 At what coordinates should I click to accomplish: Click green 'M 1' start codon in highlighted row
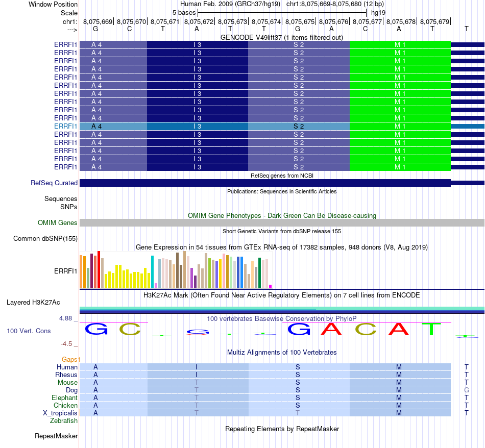pos(400,126)
